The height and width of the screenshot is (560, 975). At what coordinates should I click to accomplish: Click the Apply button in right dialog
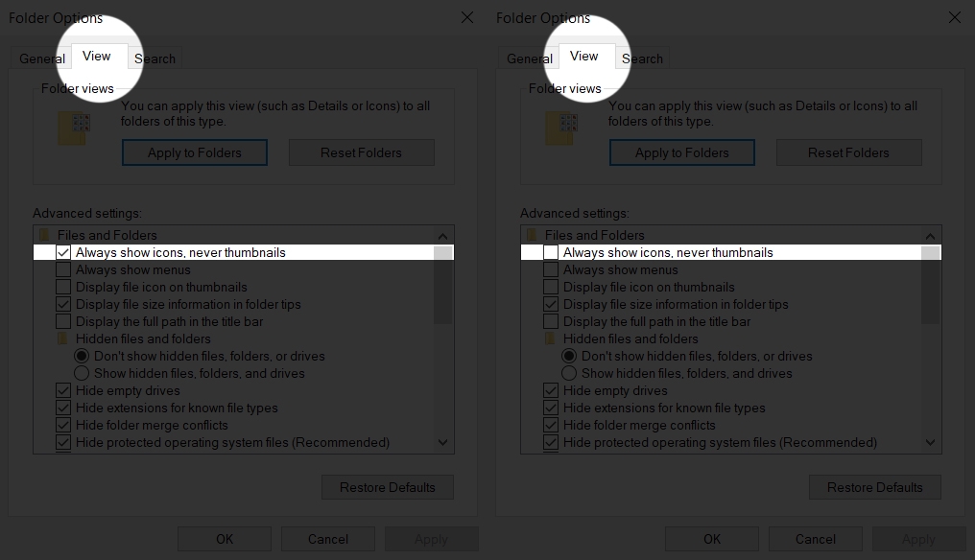click(x=919, y=539)
